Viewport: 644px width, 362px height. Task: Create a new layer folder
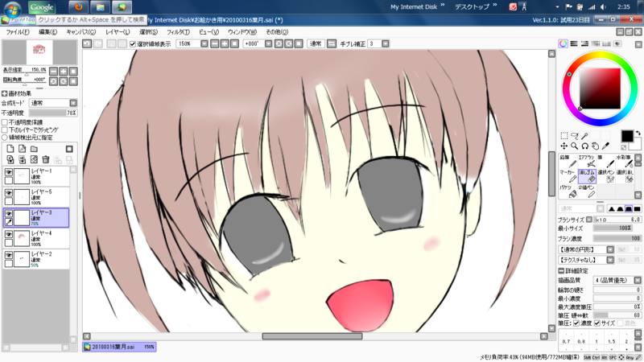click(x=34, y=149)
